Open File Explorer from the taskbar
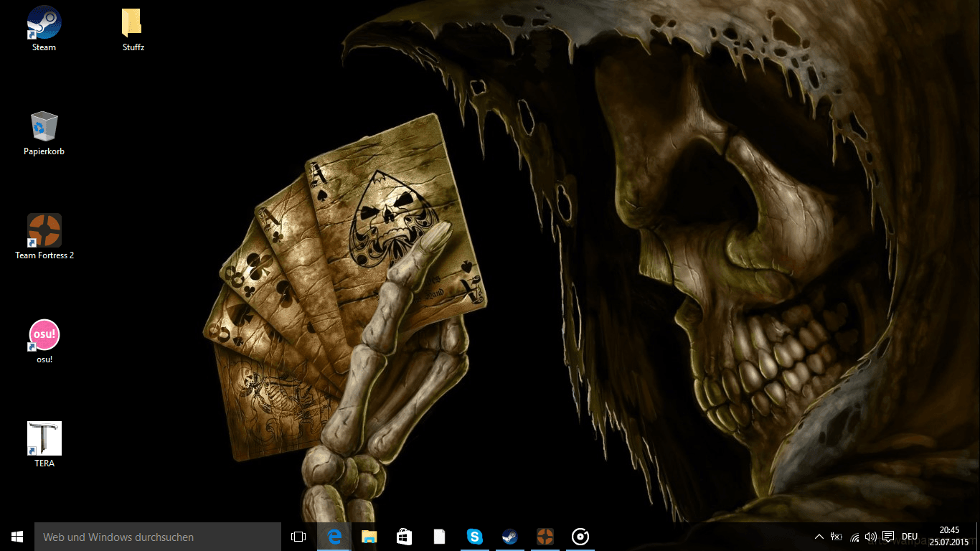 click(369, 537)
